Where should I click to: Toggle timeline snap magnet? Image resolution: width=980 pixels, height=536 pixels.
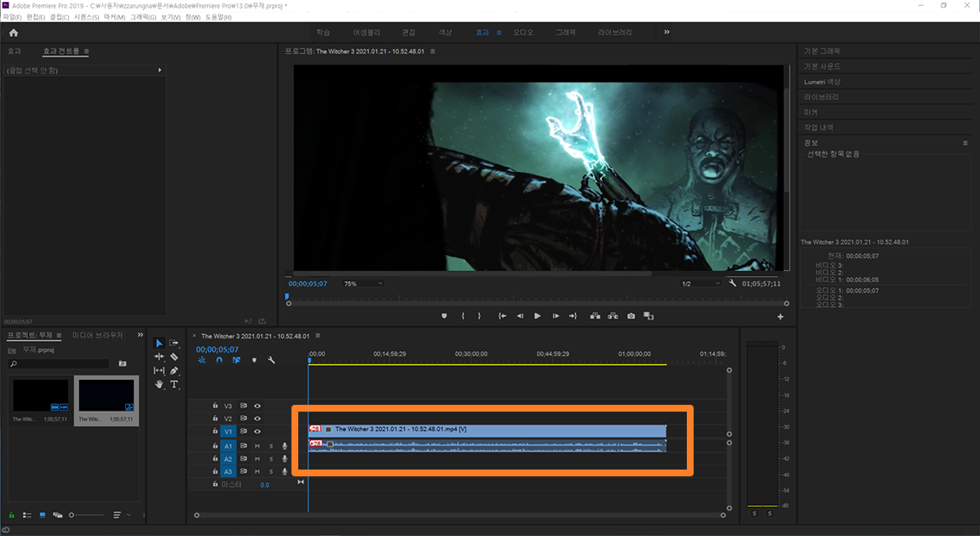pos(219,360)
